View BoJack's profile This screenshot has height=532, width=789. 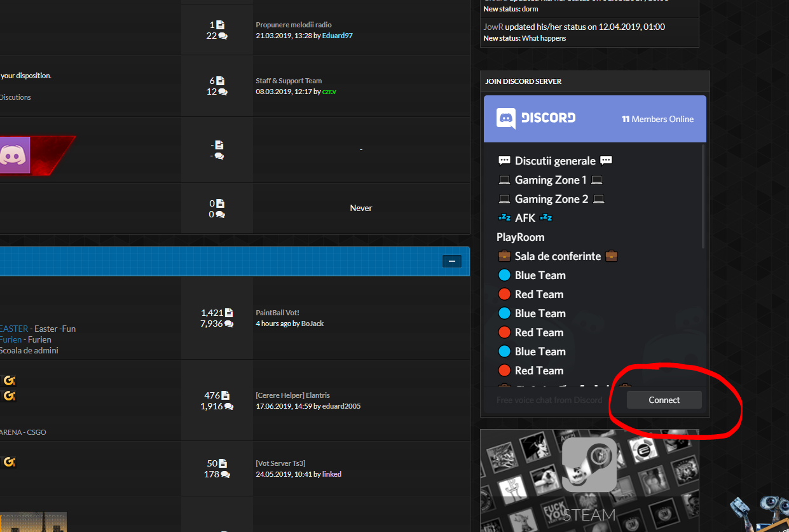pyautogui.click(x=312, y=324)
